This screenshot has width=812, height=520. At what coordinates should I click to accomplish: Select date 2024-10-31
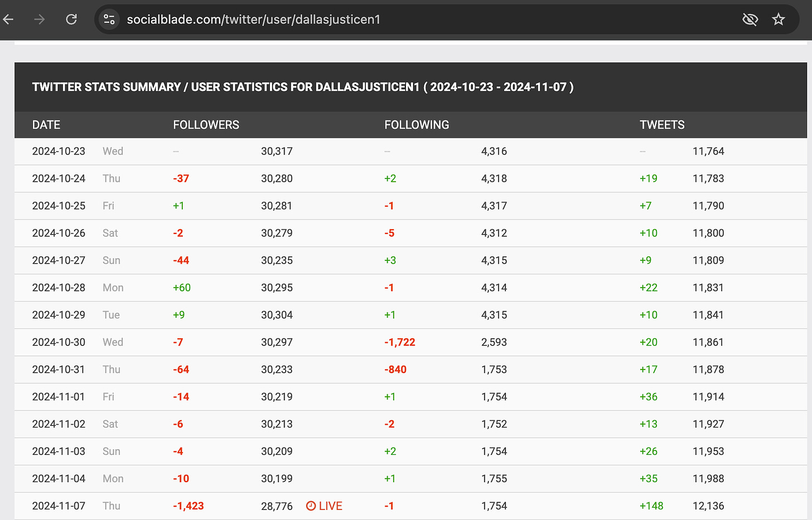click(x=59, y=370)
